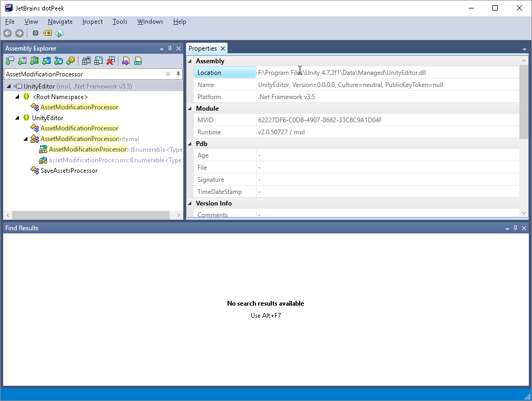Close the Properties tab
The width and height of the screenshot is (532, 401).
[x=223, y=48]
